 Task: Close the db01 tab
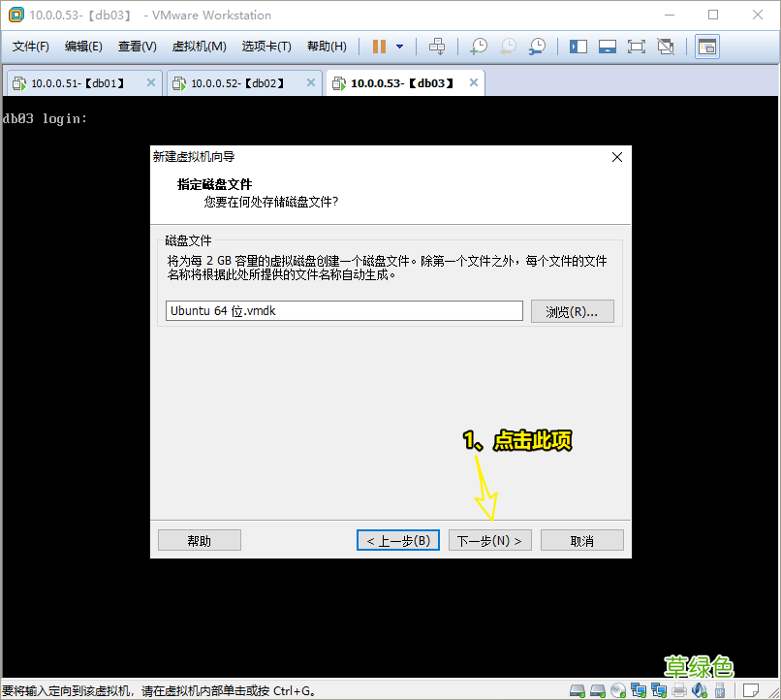151,82
